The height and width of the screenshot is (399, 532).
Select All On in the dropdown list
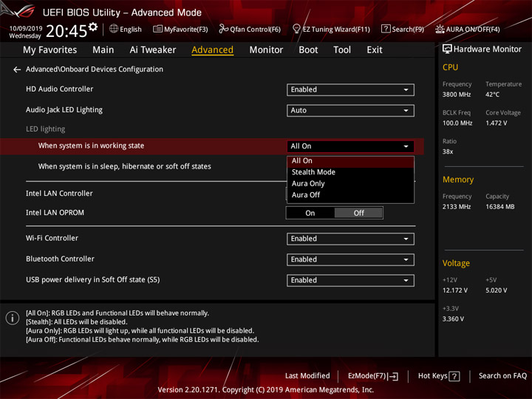coord(350,161)
